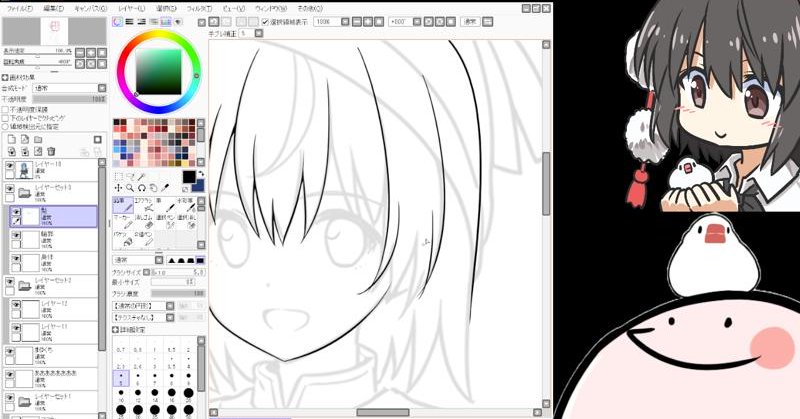
Task: Zoom out in the navigator panel
Action: [80, 53]
